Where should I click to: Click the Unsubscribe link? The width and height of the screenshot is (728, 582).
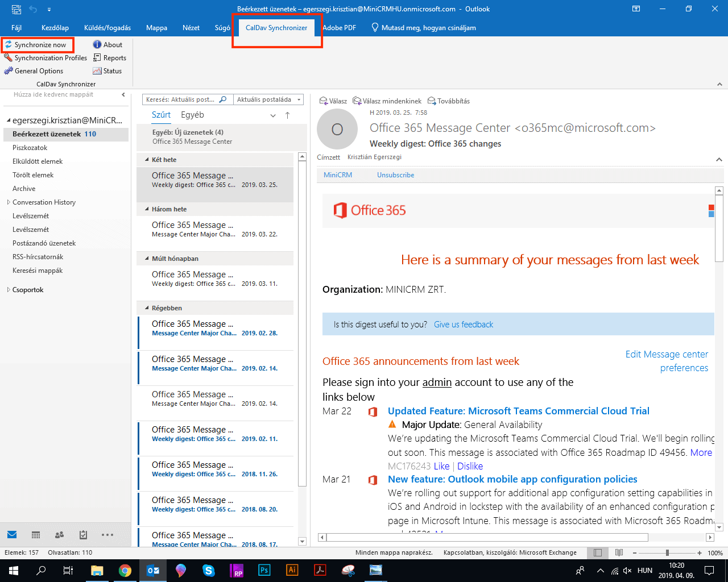click(396, 175)
